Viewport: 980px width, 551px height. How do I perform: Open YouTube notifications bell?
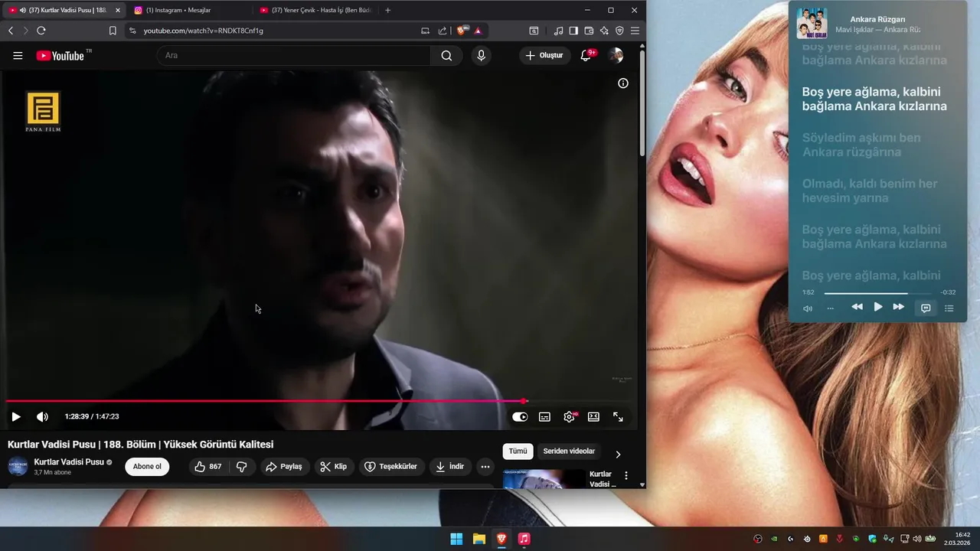[586, 55]
